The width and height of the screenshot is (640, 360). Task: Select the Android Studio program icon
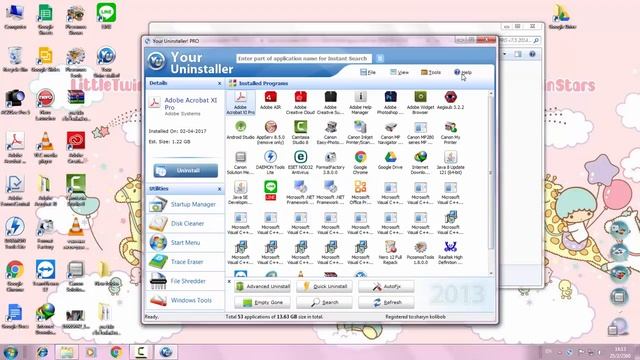coord(240,131)
